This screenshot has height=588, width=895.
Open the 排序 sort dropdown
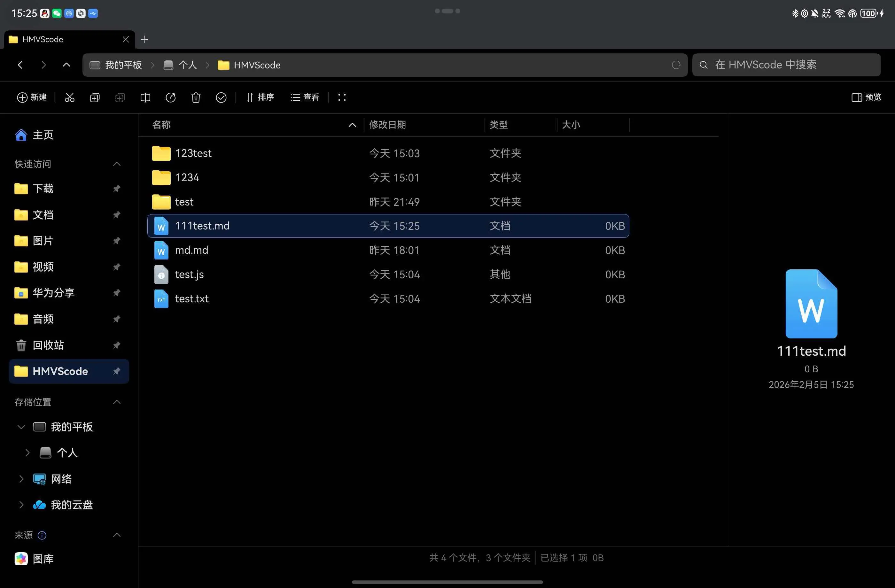tap(260, 97)
